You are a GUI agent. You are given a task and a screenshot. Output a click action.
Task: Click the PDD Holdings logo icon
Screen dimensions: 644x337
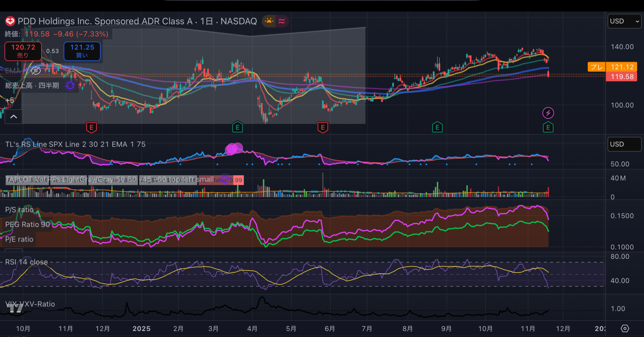coord(10,21)
